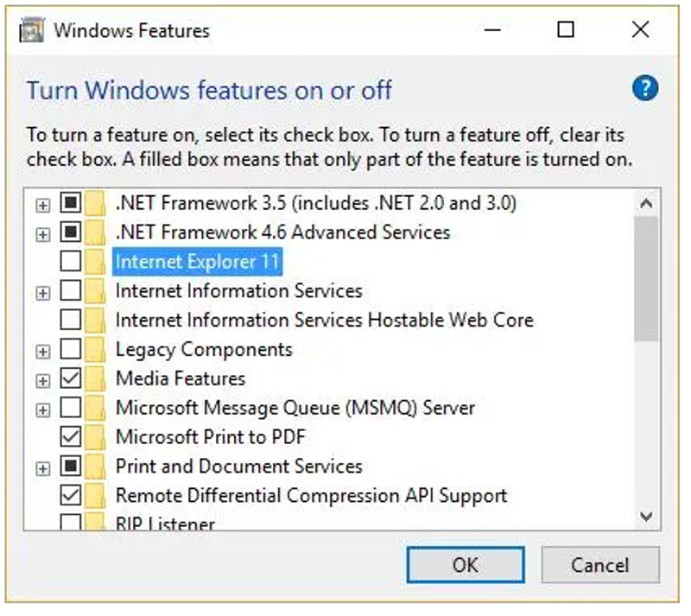
Task: Click the folder icon next to Media Features
Action: click(x=95, y=378)
